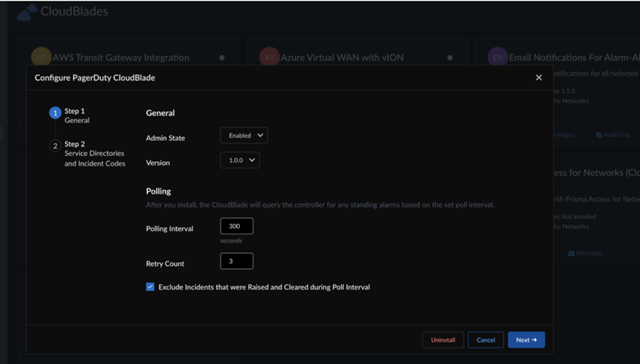Select the Step 1 numbered circle
This screenshot has width=640, height=364.
55,113
